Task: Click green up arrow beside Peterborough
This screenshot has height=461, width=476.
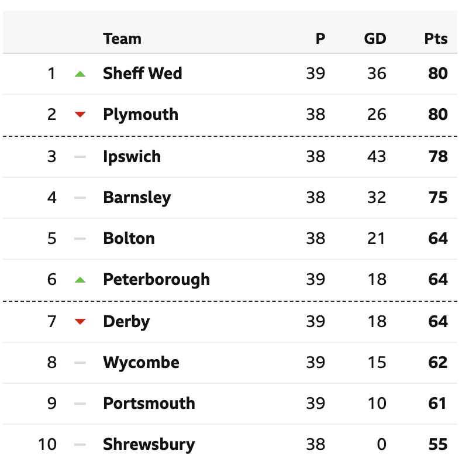Action: [x=80, y=280]
